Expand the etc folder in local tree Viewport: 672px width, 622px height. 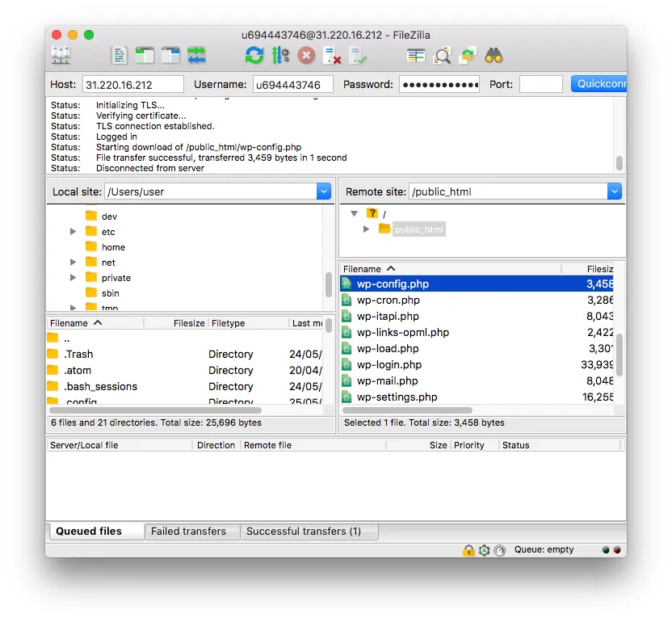pos(73,232)
